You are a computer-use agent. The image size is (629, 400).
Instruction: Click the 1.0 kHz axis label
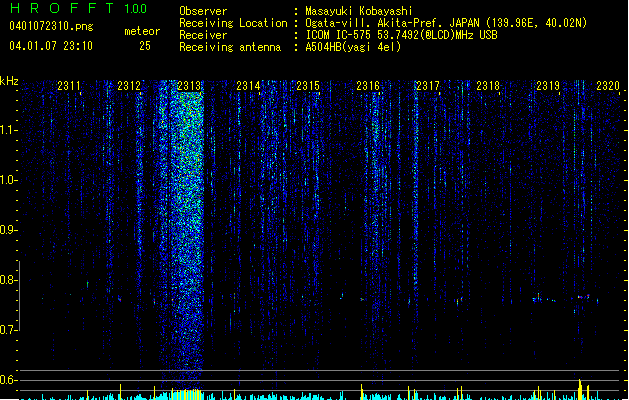pyautogui.click(x=8, y=180)
